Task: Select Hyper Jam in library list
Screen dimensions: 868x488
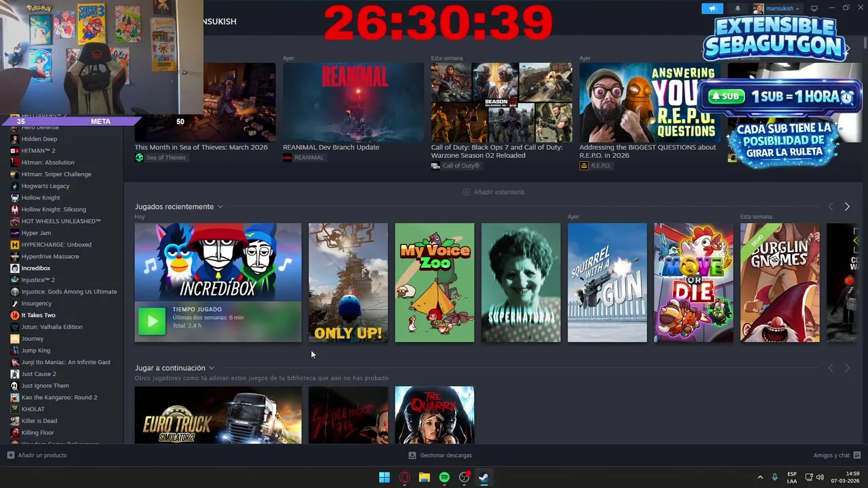Action: [36, 233]
